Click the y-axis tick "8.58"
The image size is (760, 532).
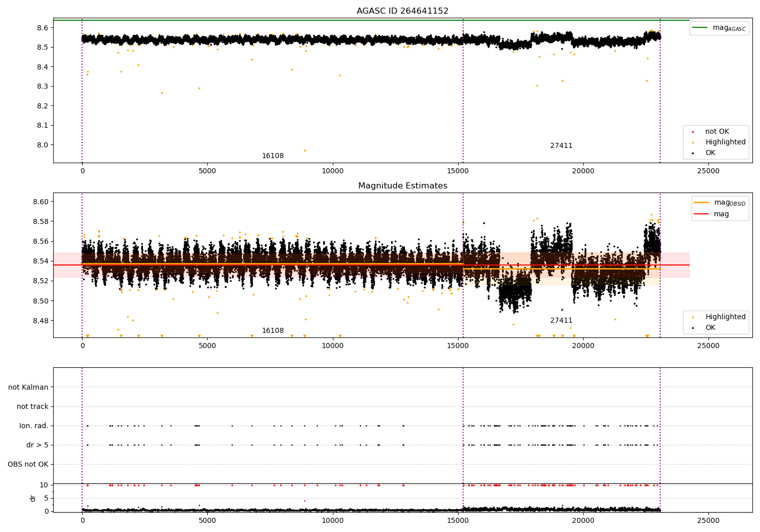point(41,221)
